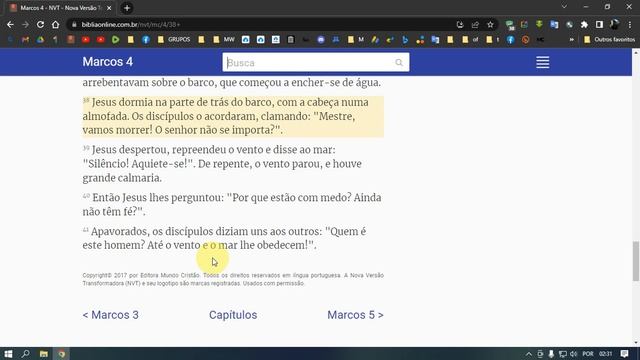Select highlighted verse 38 about Jesus dormia

click(233, 116)
